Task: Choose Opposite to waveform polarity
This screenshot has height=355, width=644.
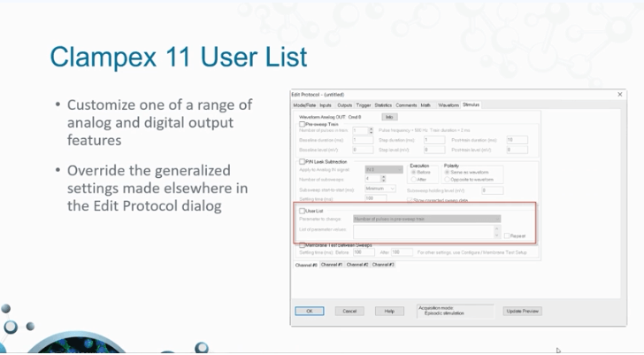Action: coord(448,180)
